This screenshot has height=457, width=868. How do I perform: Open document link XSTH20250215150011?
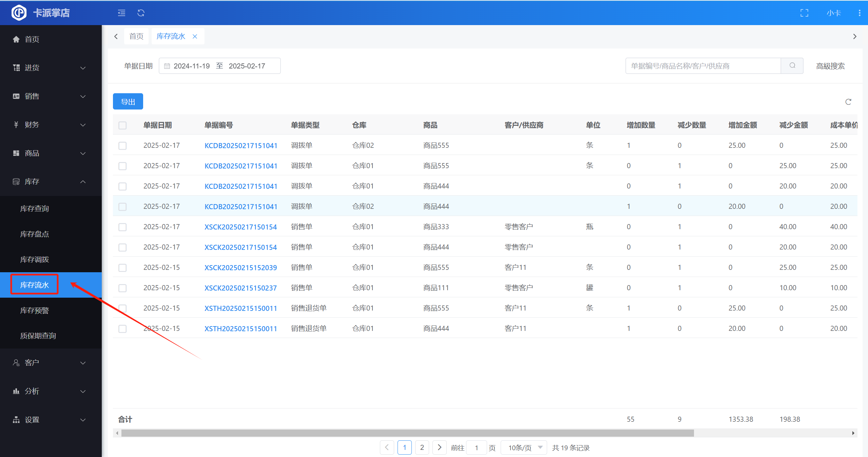click(x=240, y=308)
